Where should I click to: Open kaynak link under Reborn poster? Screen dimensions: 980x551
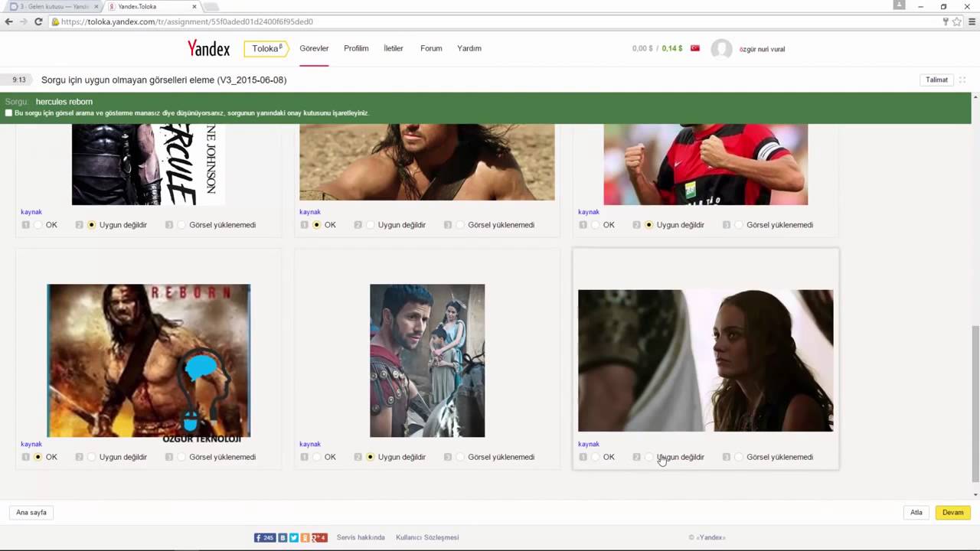(31, 444)
